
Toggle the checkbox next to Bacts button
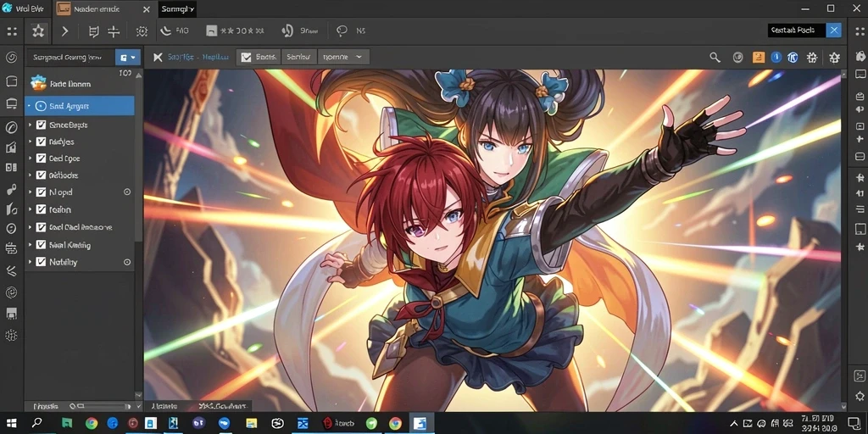coord(247,57)
